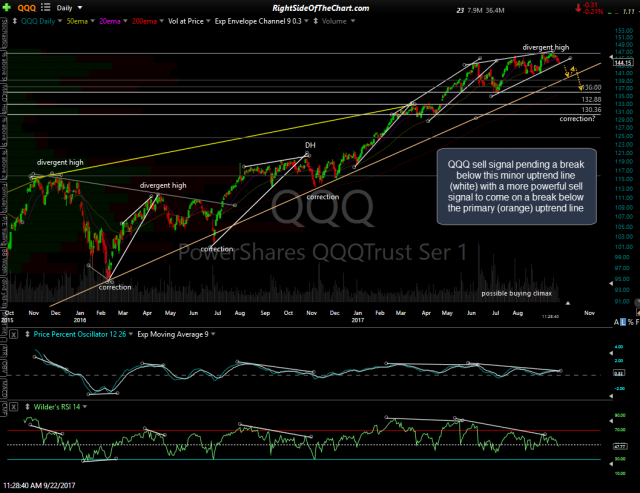640x493 pixels.
Task: Click the move arrows beside QQQ Daily
Action: point(15,21)
